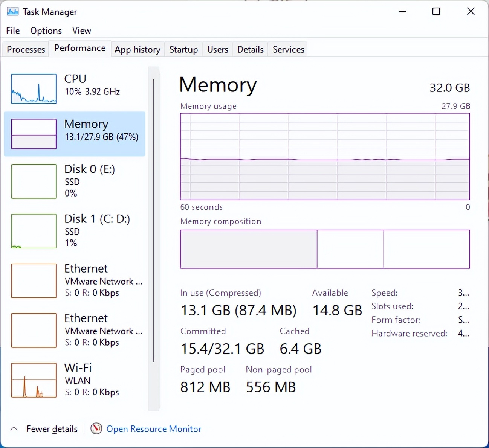Click the Fewer details button
This screenshot has width=489, height=448.
[x=52, y=429]
